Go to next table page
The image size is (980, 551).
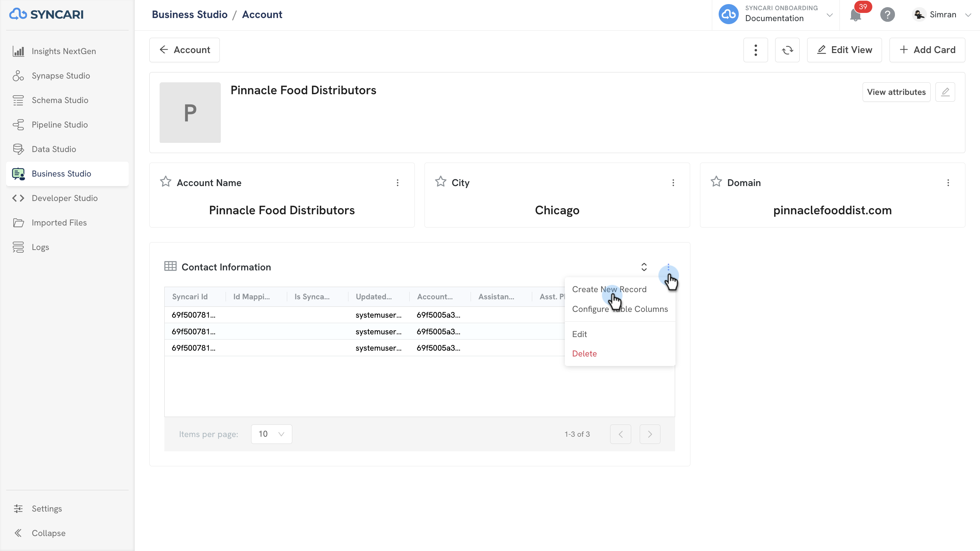(x=650, y=434)
